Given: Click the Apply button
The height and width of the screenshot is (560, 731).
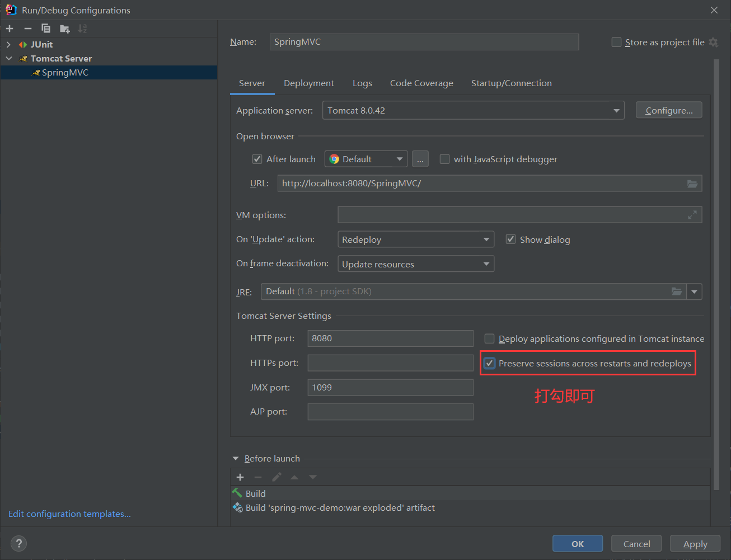Looking at the screenshot, I should click(695, 544).
